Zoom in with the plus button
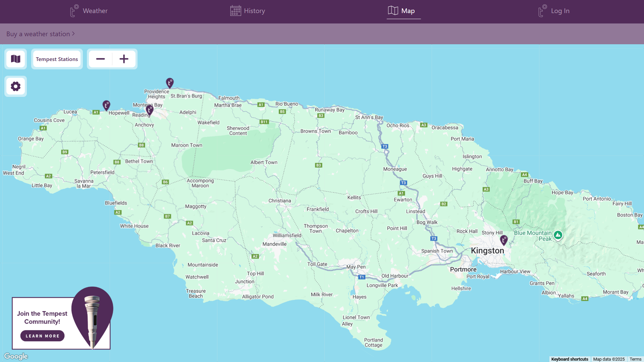 pyautogui.click(x=124, y=59)
